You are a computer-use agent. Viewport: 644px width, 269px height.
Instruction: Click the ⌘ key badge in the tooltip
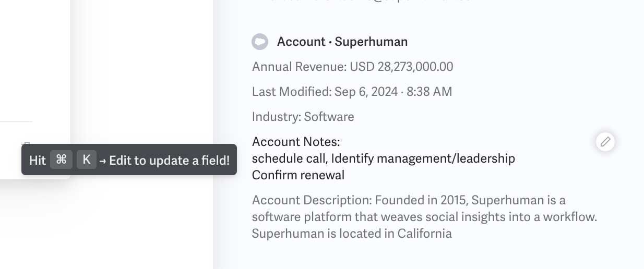(61, 160)
